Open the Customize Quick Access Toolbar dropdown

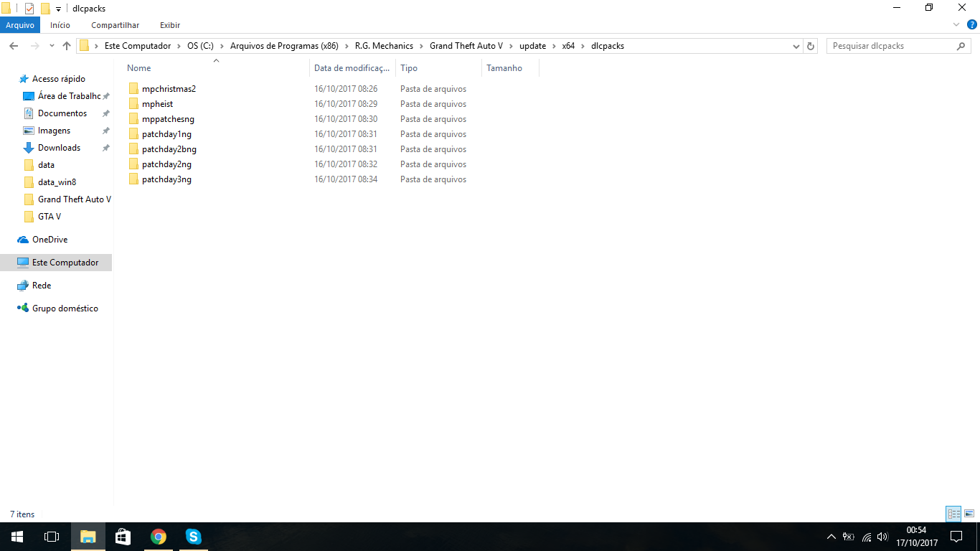[x=58, y=9]
